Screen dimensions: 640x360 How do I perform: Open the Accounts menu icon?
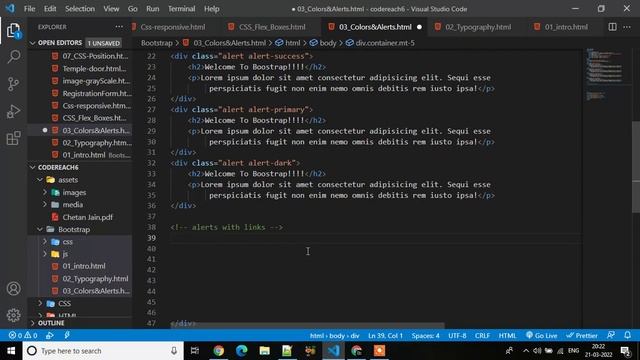[x=13, y=289]
